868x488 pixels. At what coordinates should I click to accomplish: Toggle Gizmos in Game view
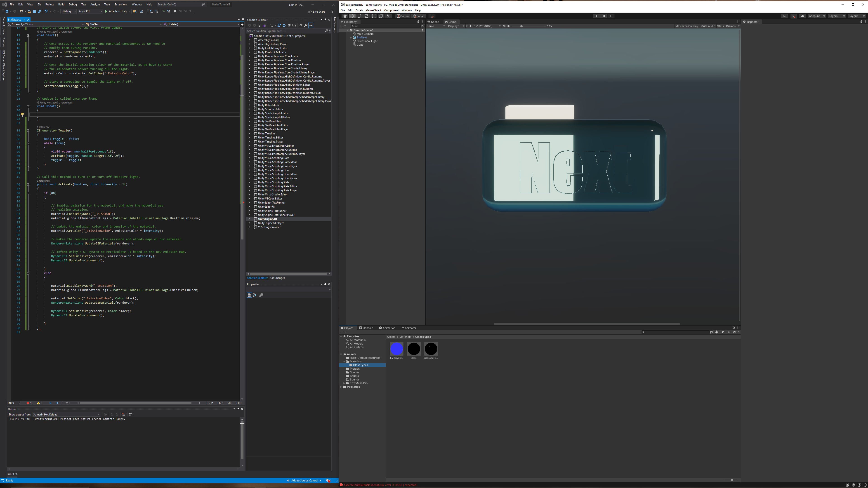(x=731, y=26)
